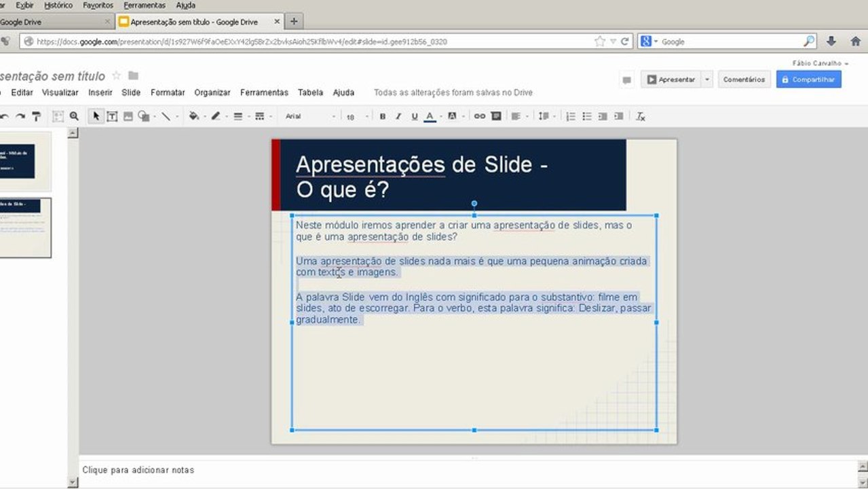Image resolution: width=868 pixels, height=489 pixels.
Task: Choose the insert image icon
Action: point(128,116)
